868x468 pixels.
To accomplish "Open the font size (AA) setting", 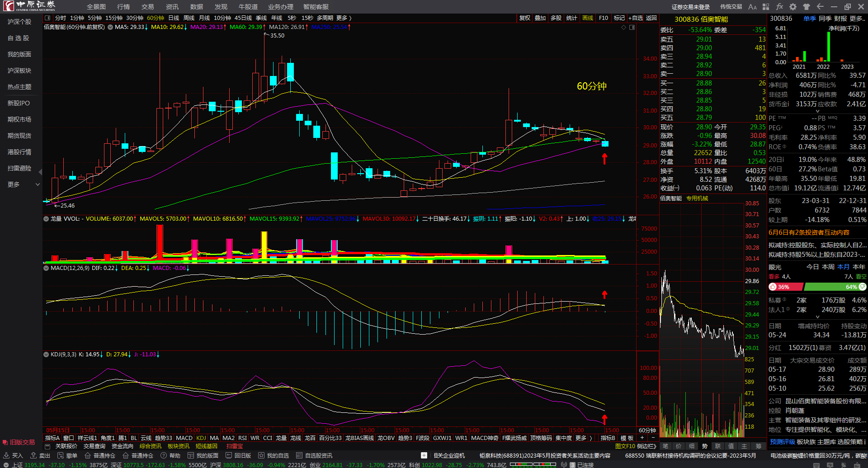I will pyautogui.click(x=752, y=7).
